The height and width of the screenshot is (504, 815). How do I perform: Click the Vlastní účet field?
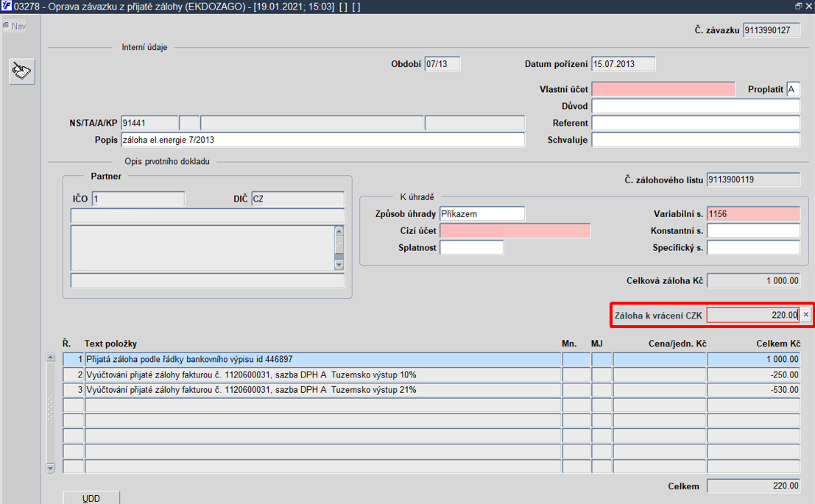click(663, 89)
